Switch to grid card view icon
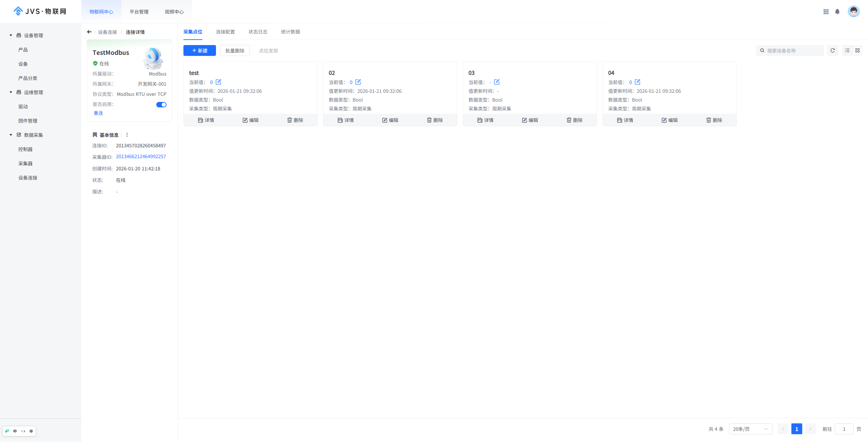The height and width of the screenshot is (442, 868). click(857, 50)
